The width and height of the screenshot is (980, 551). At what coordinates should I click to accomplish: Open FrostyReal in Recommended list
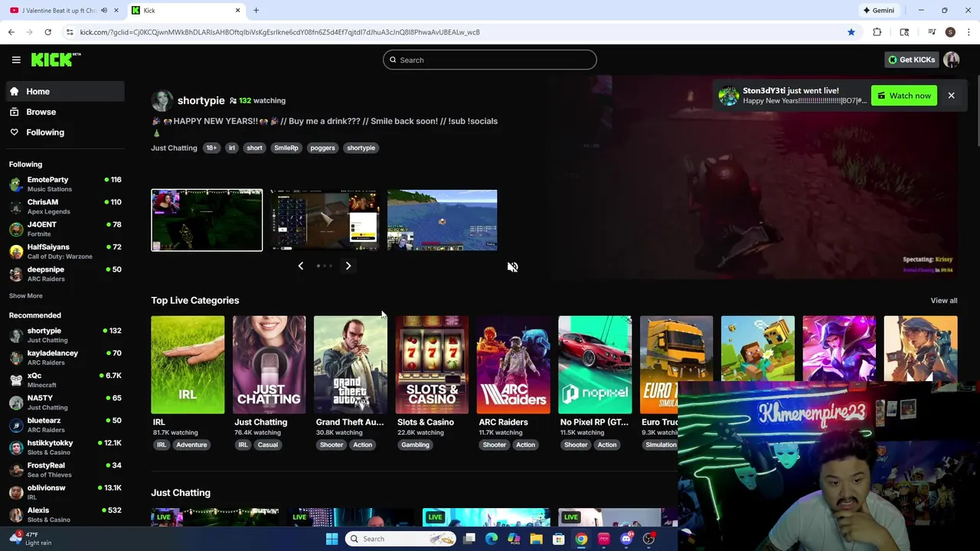(64, 470)
